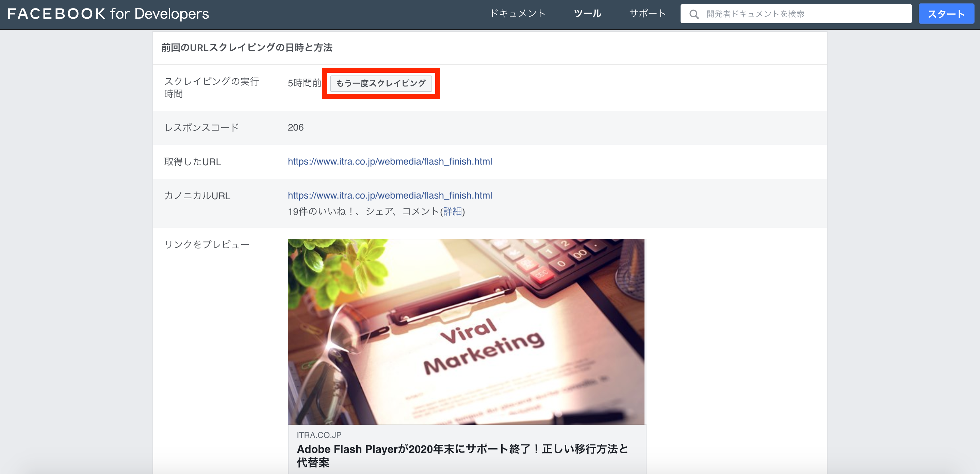Click the 前回のURLスクレイピングの日時と方法 heading

click(246, 48)
